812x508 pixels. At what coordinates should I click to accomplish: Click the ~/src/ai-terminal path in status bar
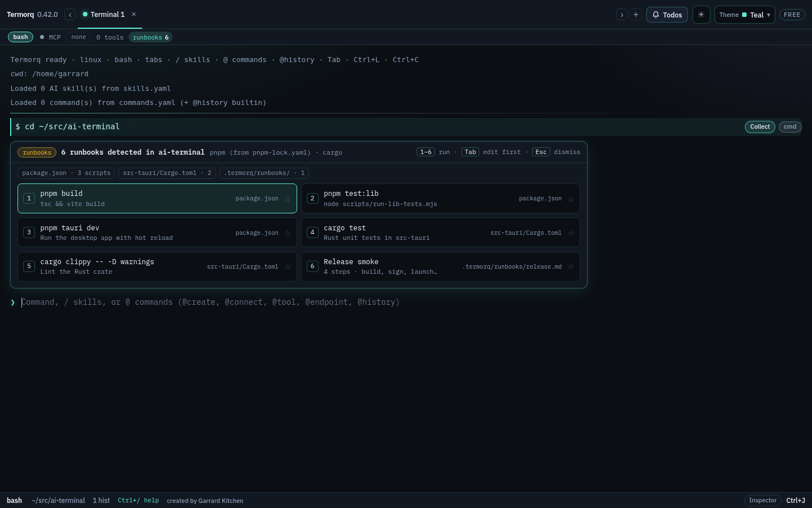click(x=59, y=501)
